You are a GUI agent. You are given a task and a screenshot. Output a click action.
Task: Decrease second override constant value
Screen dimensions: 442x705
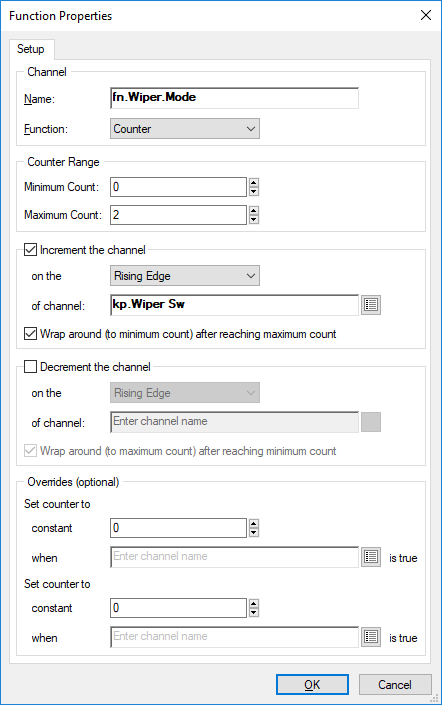(x=254, y=612)
